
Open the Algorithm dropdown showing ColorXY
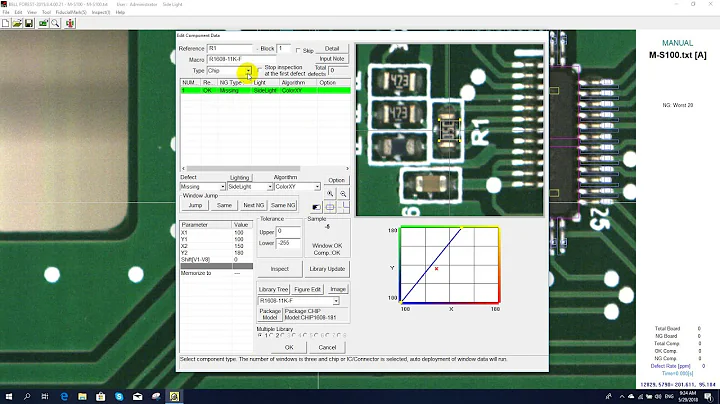pos(317,187)
